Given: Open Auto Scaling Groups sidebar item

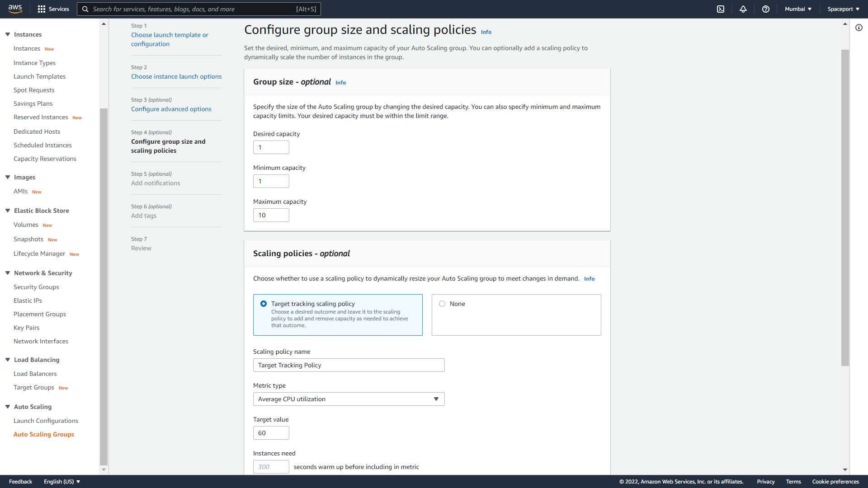Looking at the screenshot, I should tap(44, 434).
